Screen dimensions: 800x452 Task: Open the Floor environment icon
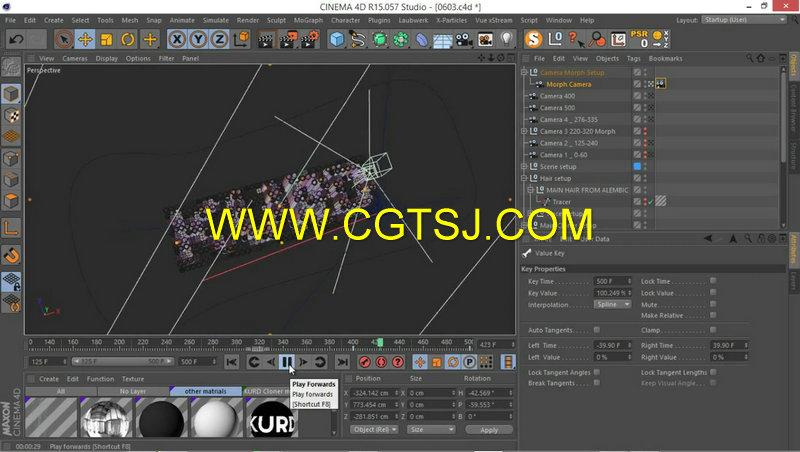tap(442, 40)
